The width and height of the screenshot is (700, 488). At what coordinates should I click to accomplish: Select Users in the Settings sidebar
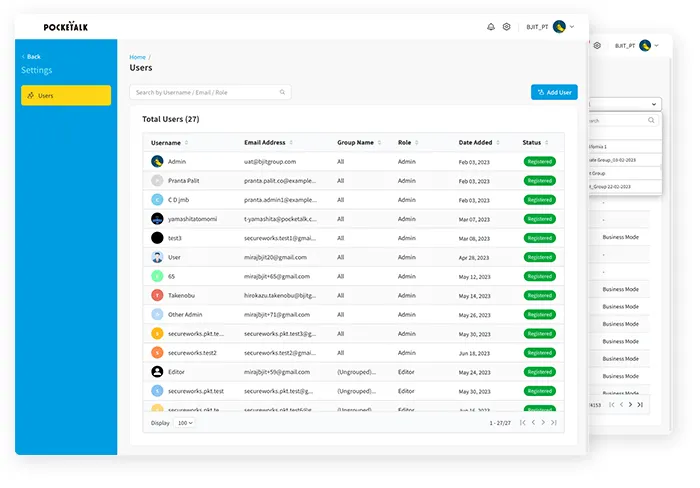(x=66, y=96)
